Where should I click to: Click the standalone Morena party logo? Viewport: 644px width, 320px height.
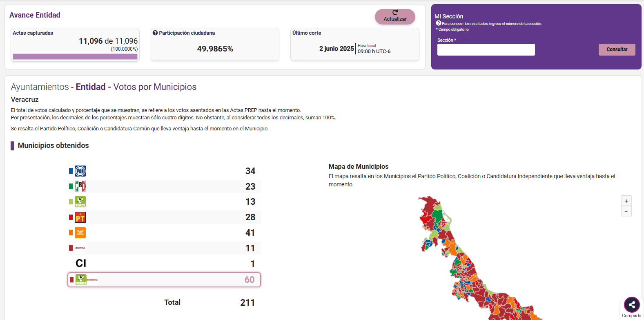pos(80,248)
